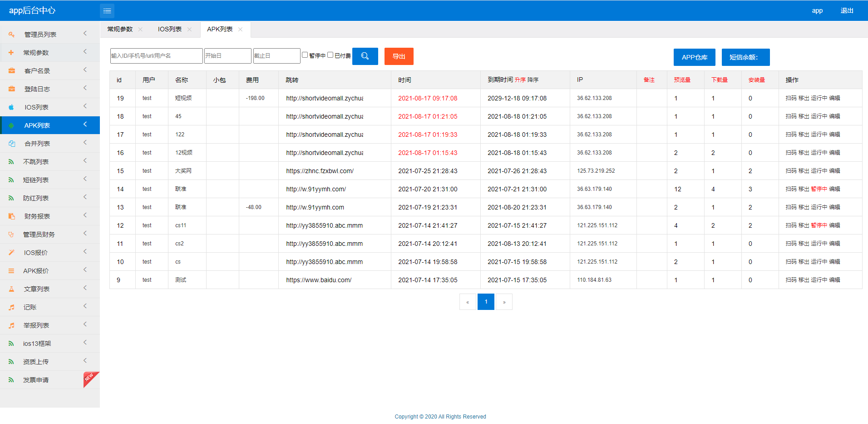
Task: Toggle 暂停中 status on row 14
Action: (x=819, y=189)
